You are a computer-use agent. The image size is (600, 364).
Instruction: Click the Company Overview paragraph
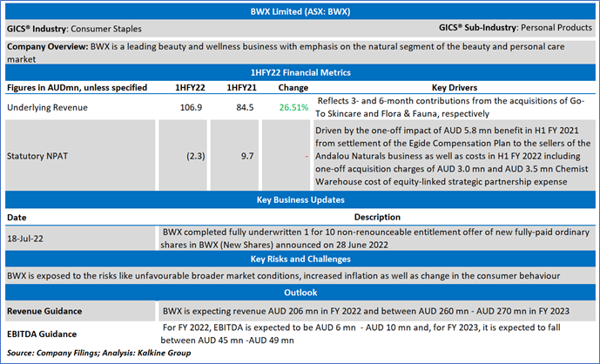(x=286, y=53)
